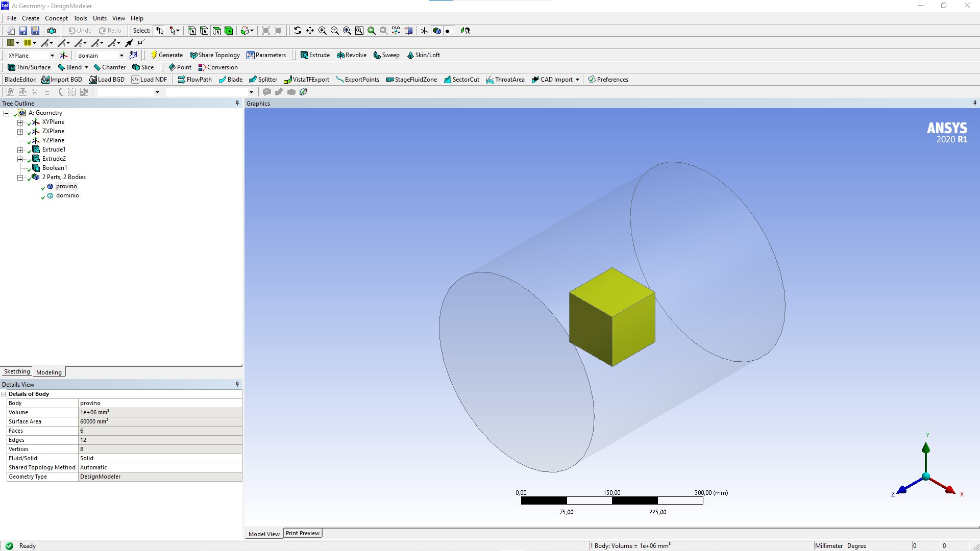
Task: Select Boolean1 in the tree outline
Action: point(55,168)
